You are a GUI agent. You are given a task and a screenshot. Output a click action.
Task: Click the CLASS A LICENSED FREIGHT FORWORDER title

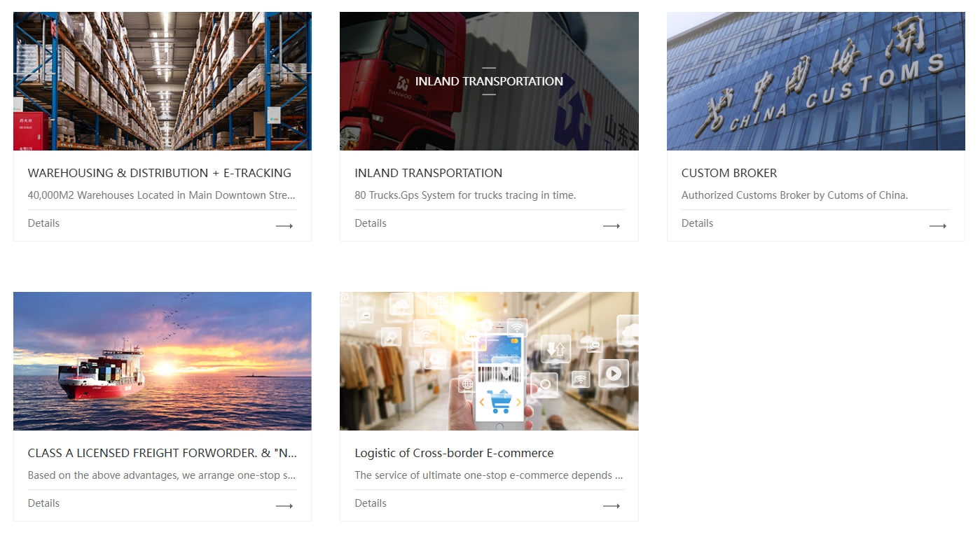click(x=163, y=453)
